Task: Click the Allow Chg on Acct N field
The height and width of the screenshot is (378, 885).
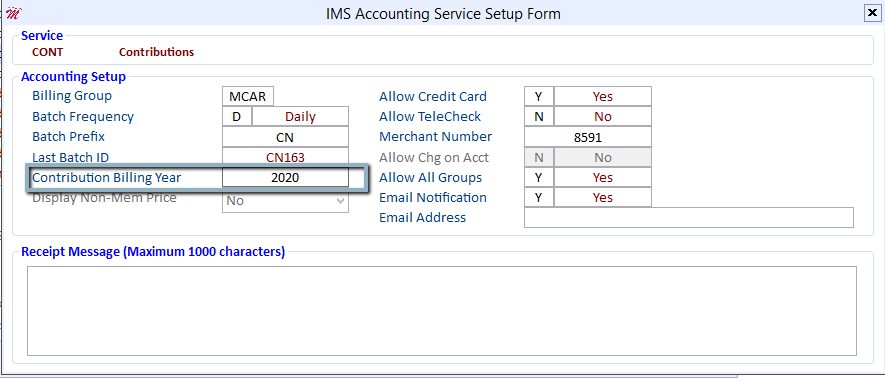Action: pos(539,157)
